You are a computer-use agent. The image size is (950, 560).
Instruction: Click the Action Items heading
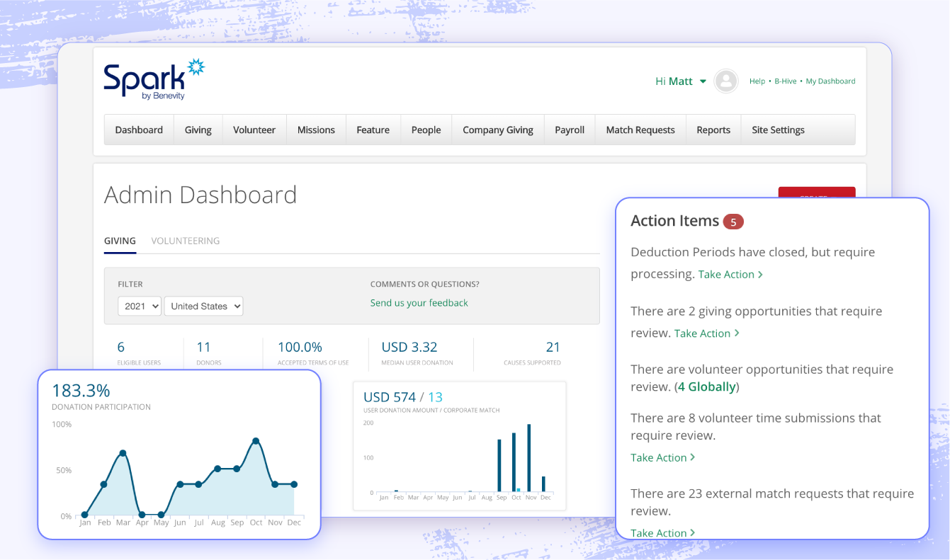point(674,221)
